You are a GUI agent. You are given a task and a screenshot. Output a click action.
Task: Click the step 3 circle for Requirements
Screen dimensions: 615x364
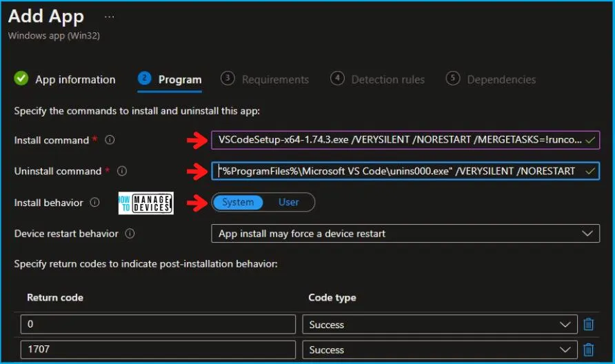click(x=228, y=78)
